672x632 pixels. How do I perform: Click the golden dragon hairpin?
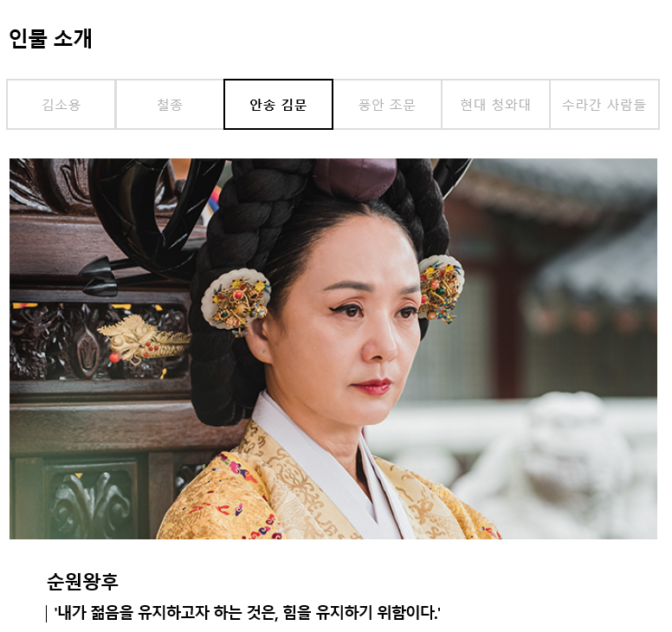[x=144, y=339]
